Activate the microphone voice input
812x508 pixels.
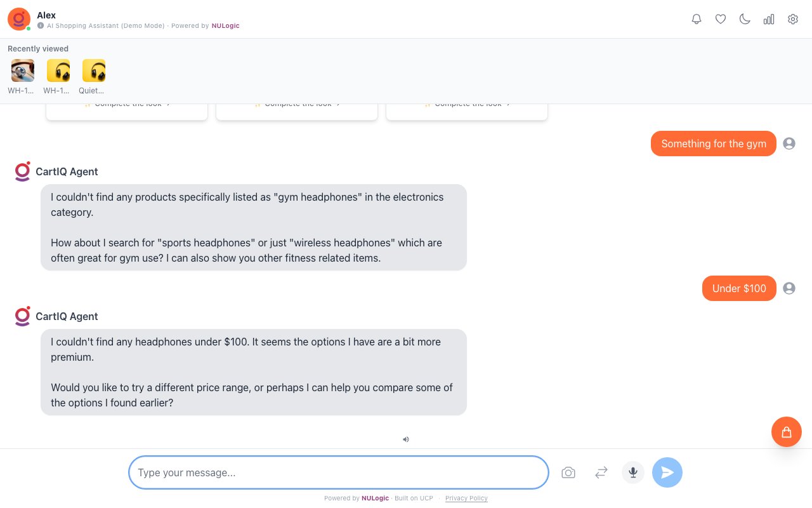coord(632,472)
